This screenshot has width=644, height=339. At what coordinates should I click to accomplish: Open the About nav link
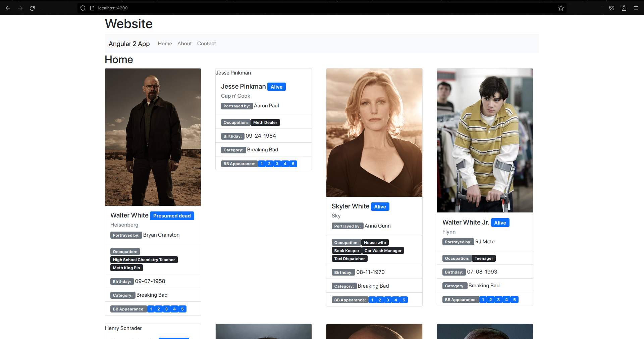coord(184,44)
